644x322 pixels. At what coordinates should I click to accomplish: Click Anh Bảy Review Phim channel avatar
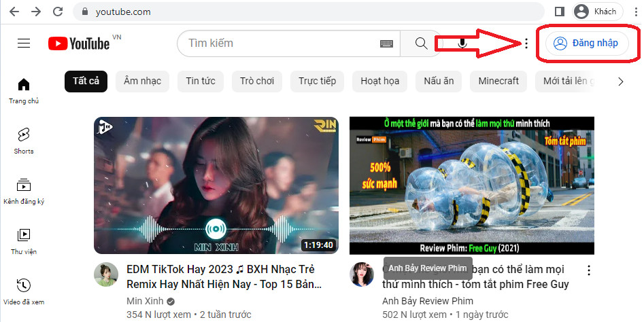pyautogui.click(x=362, y=274)
